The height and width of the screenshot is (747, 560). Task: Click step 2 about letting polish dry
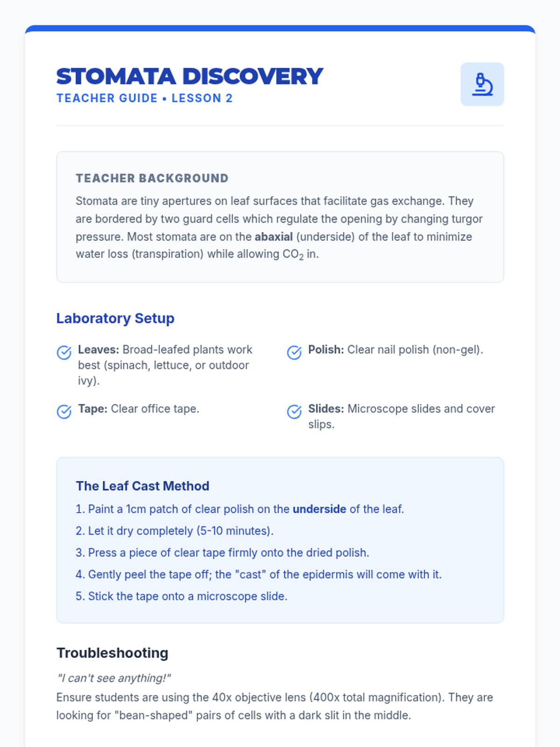(x=175, y=531)
